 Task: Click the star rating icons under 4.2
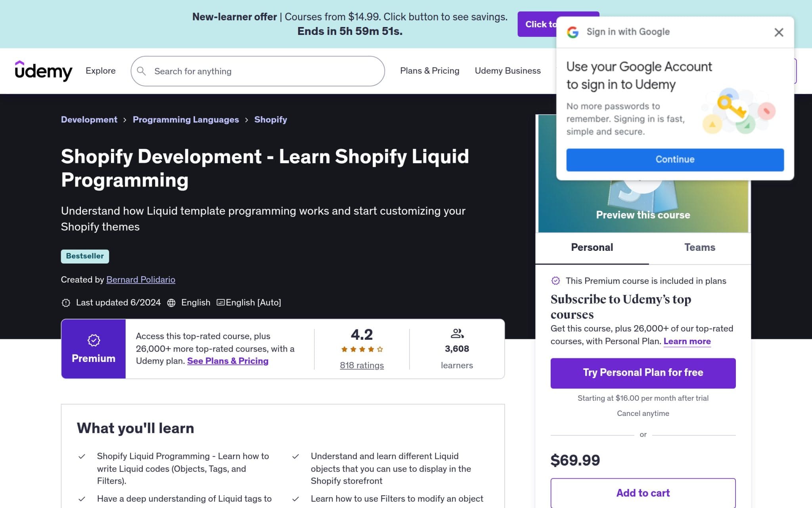click(362, 349)
